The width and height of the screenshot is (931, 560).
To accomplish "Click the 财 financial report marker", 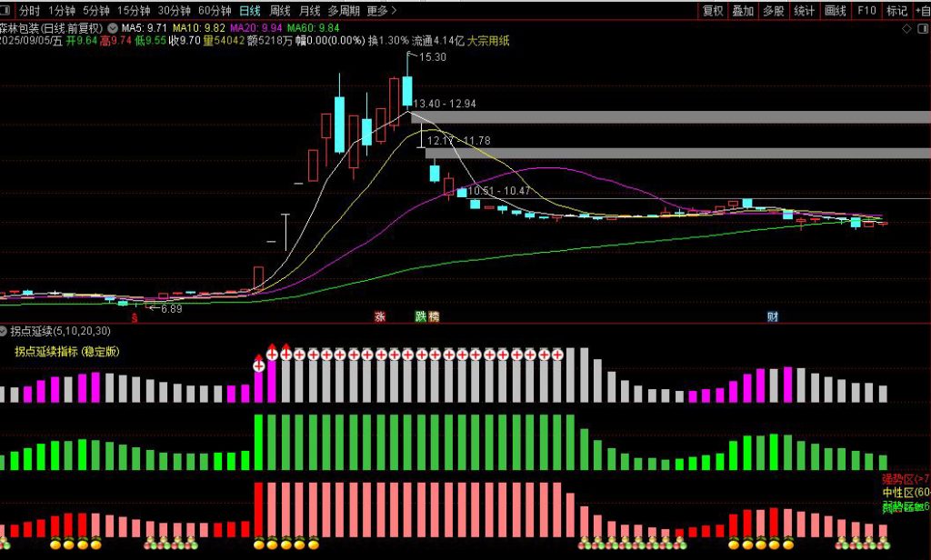I will click(772, 316).
